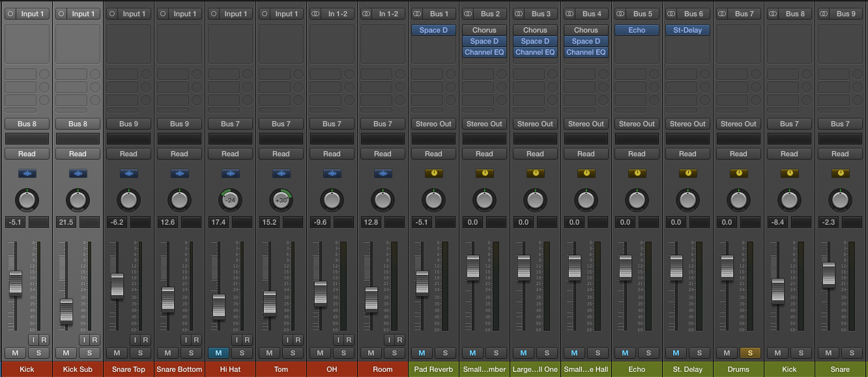The image size is (868, 377).
Task: Click the yellow clock icon on Pad Reverb
Action: pyautogui.click(x=433, y=173)
